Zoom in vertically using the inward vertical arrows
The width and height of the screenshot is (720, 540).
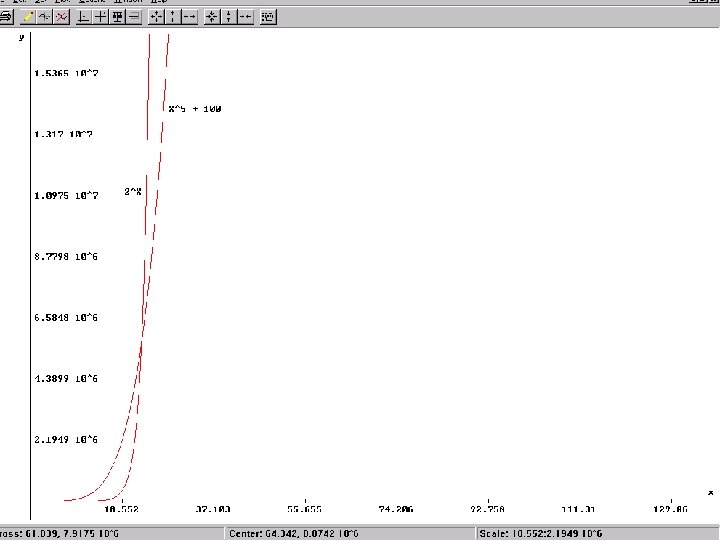[x=228, y=17]
